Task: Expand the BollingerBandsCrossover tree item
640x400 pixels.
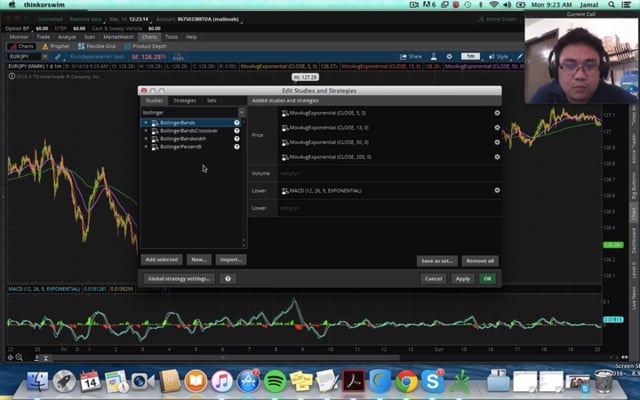Action: [146, 130]
